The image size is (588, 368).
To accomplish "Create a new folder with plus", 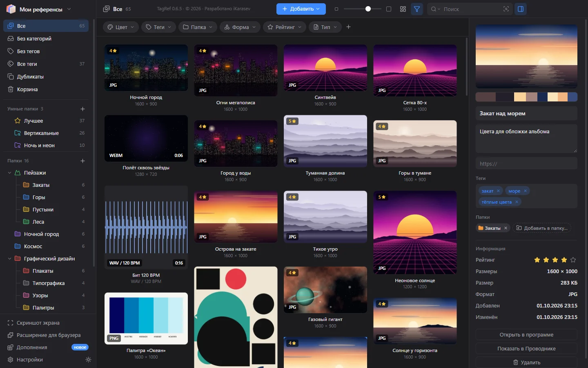I will (x=82, y=161).
